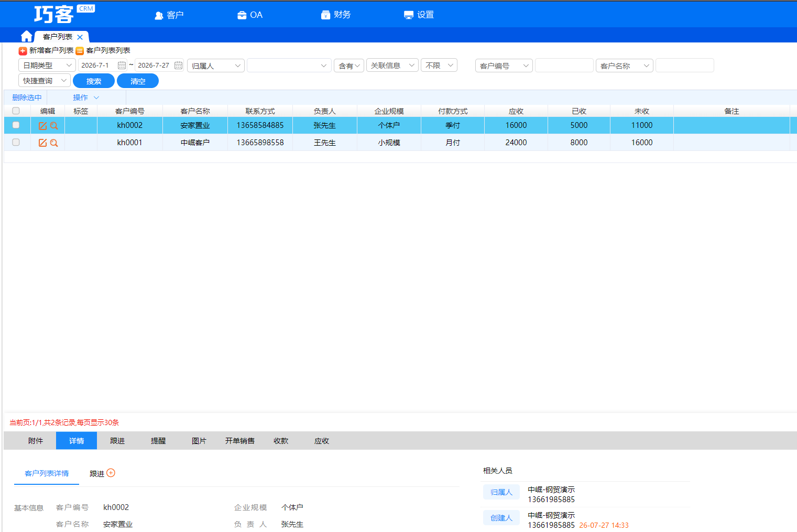This screenshot has height=532, width=797.
Task: Expand the 操作 actions menu
Action: (x=86, y=97)
